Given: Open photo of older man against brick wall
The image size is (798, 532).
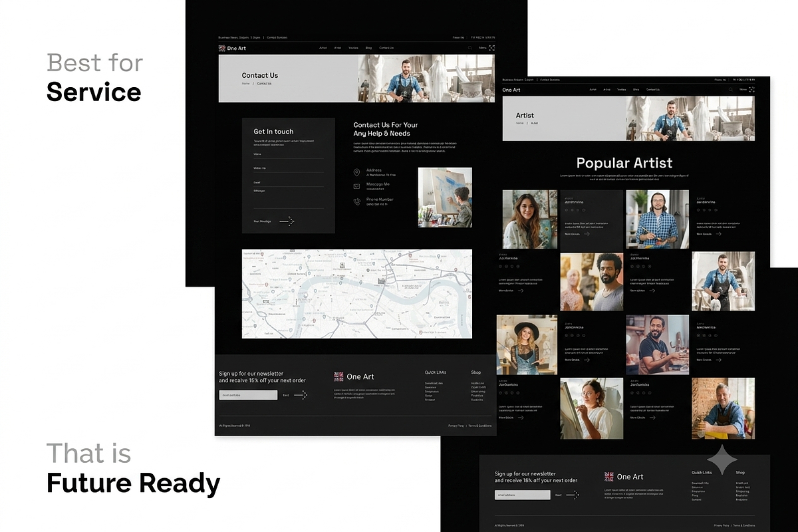Looking at the screenshot, I should tap(723, 408).
